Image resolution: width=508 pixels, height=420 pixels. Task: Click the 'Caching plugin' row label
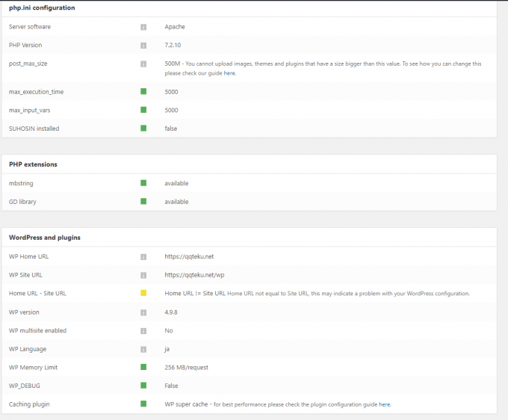tap(29, 404)
